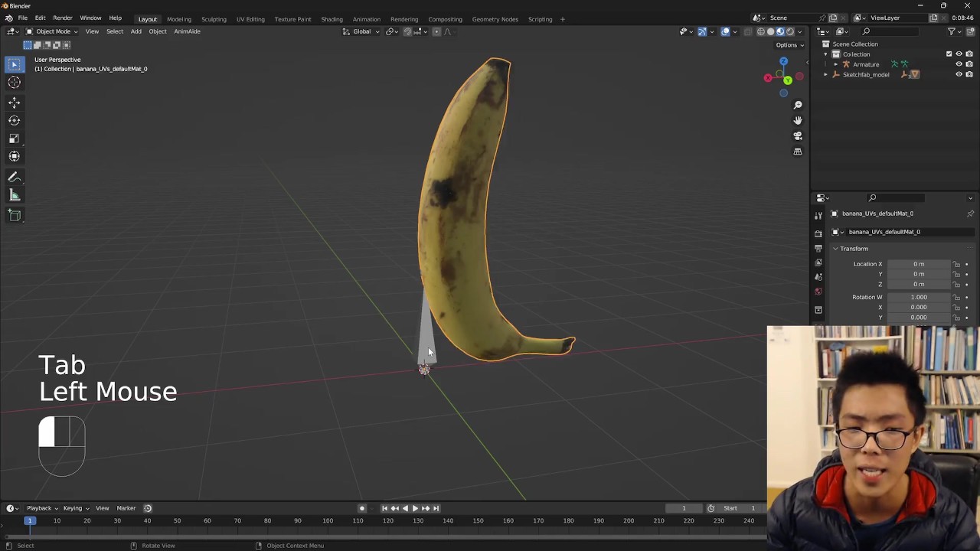The image size is (980, 551).
Task: Open the Object Mode dropdown
Action: coord(52,31)
